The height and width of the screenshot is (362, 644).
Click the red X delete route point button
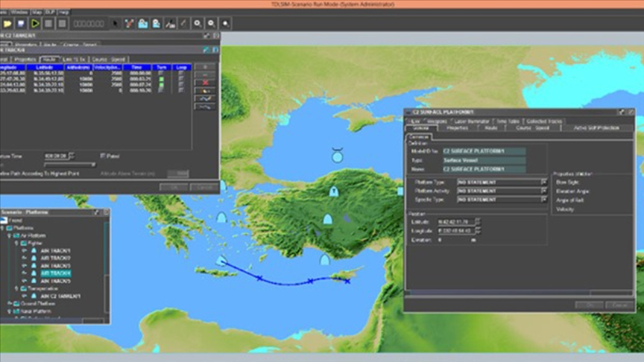pyautogui.click(x=204, y=82)
